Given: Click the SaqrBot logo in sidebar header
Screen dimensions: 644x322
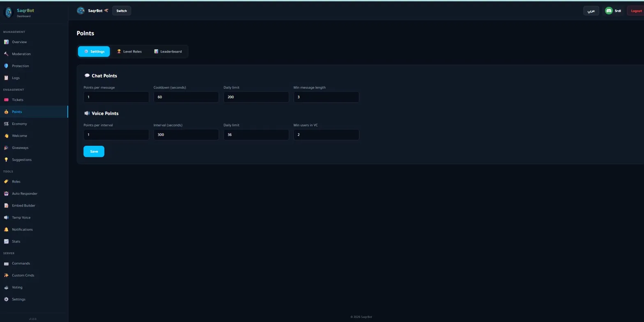Looking at the screenshot, I should point(9,12).
